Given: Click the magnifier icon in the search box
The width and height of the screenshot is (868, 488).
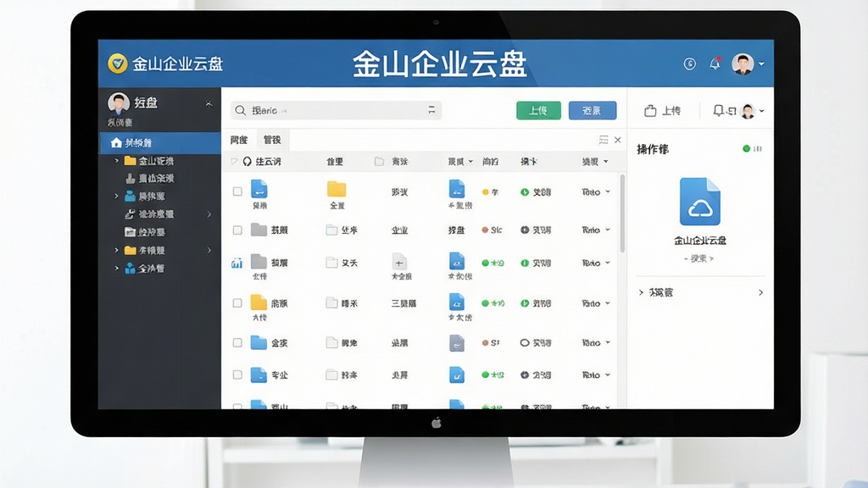Looking at the screenshot, I should click(x=240, y=111).
